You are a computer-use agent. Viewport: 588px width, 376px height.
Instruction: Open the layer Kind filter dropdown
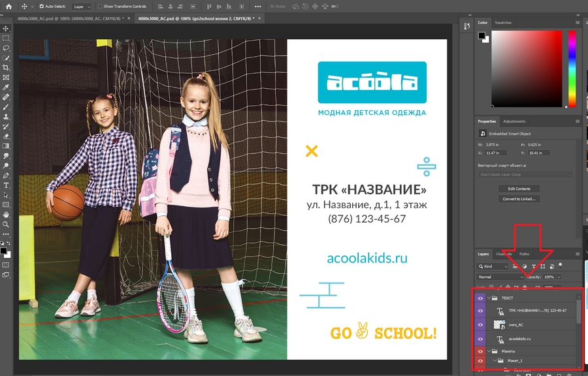[x=493, y=266]
